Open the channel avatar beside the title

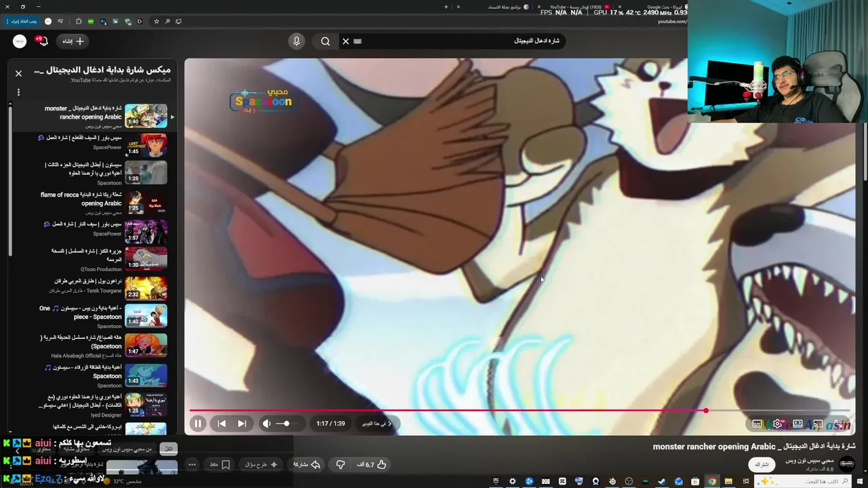tap(846, 464)
